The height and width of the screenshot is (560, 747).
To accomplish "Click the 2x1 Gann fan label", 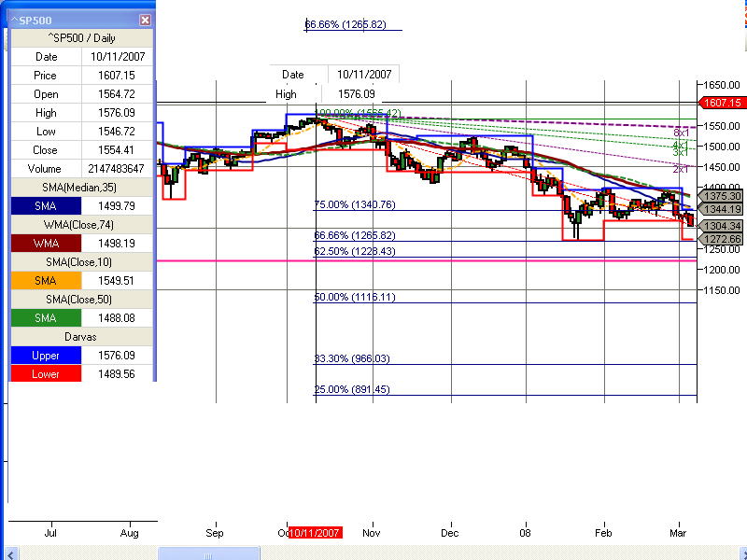I will [x=681, y=169].
